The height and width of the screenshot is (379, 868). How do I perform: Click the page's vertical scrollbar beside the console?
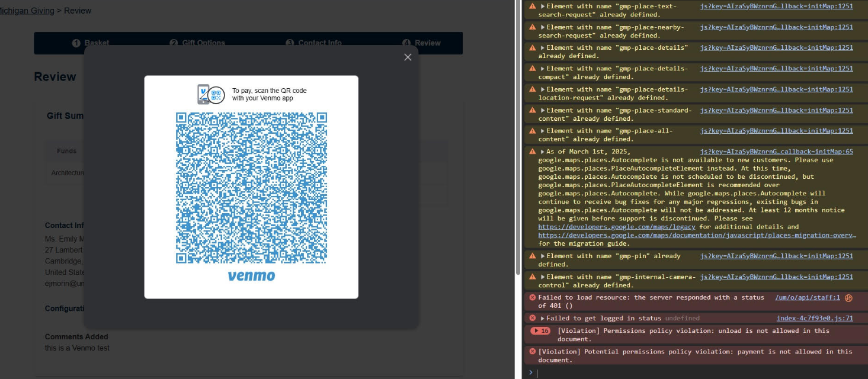(x=518, y=136)
